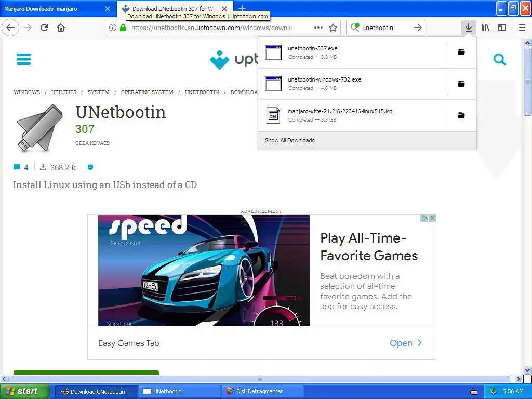Click the green padlock security icon
The height and width of the screenshot is (399, 532).
click(x=123, y=28)
